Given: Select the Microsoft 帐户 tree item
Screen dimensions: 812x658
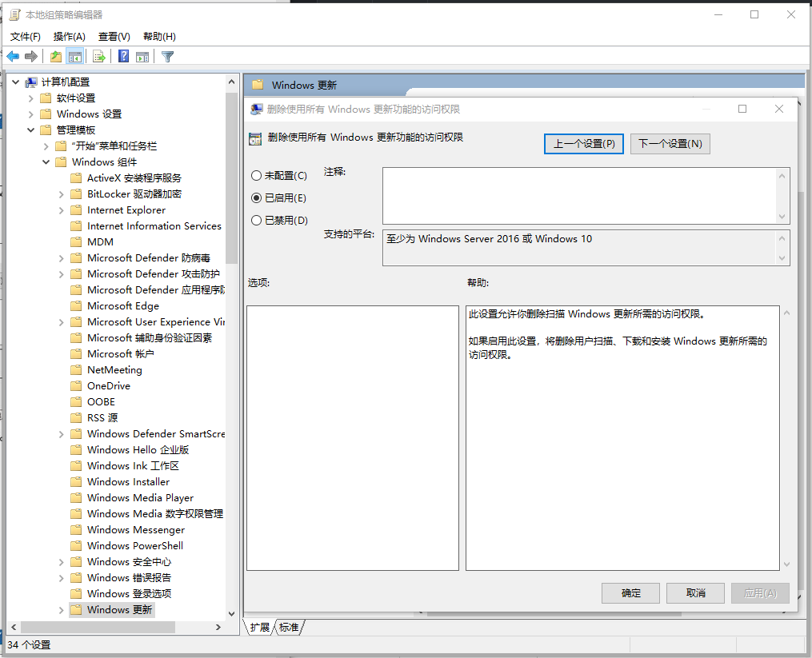Looking at the screenshot, I should [121, 354].
